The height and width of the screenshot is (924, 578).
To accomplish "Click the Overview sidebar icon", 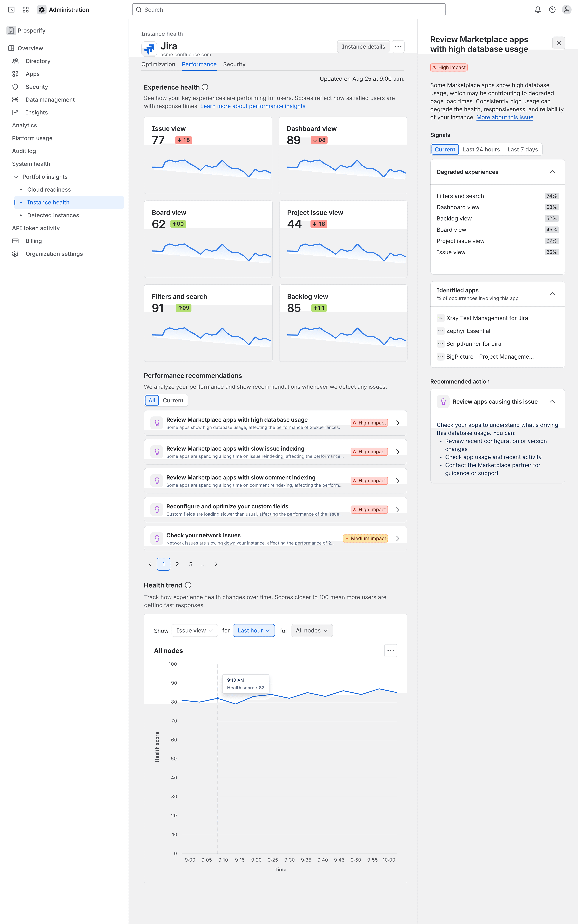I will [11, 48].
